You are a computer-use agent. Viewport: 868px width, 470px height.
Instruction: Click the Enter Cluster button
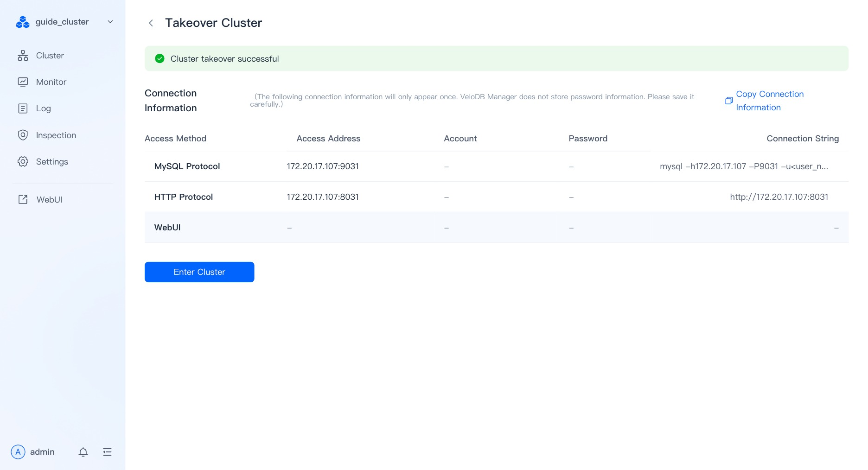point(199,272)
